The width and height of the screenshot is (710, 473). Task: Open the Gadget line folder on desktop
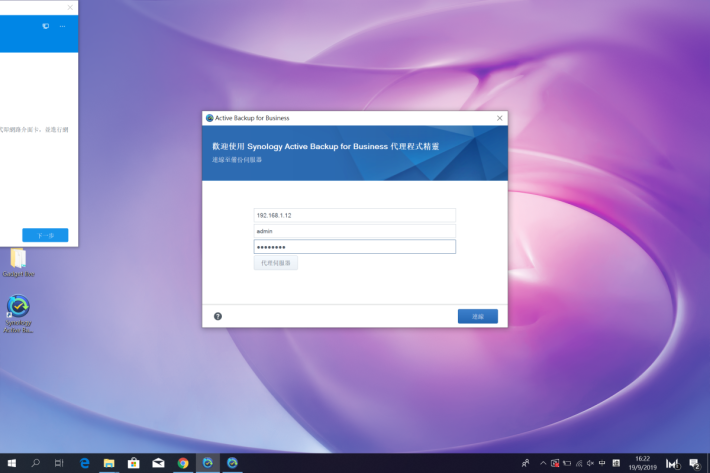pos(18,263)
